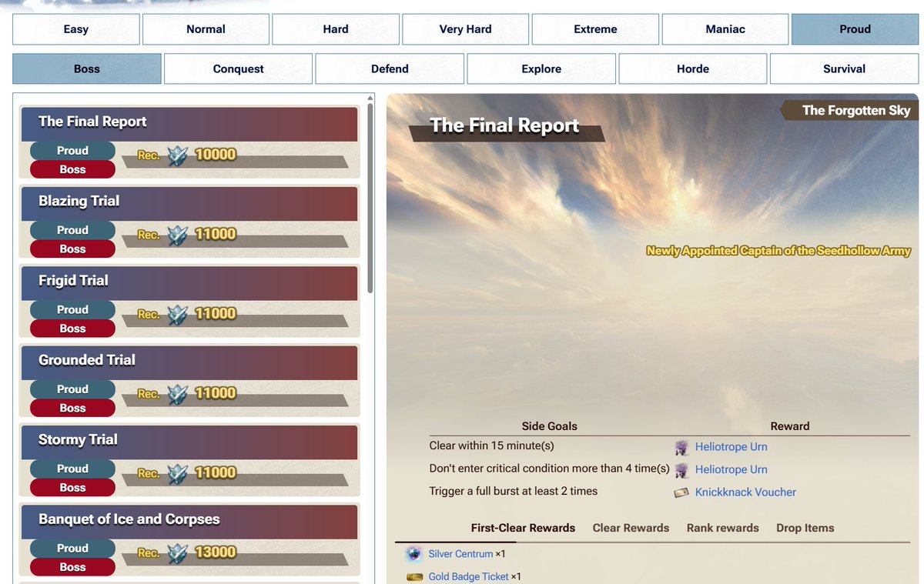This screenshot has height=584, width=924.
Task: Select the Maniac difficulty filter
Action: 725,29
